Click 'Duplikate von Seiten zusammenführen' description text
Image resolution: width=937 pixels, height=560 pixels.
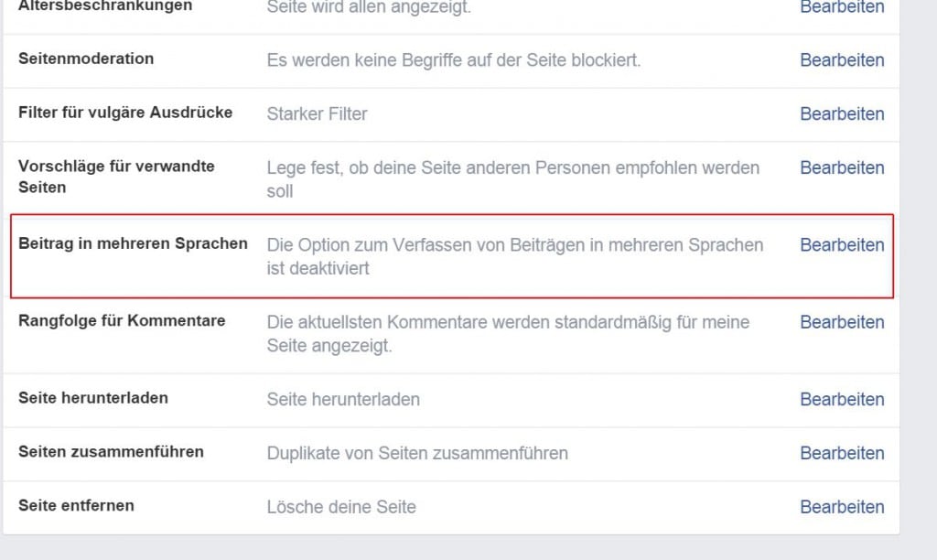[x=417, y=453]
